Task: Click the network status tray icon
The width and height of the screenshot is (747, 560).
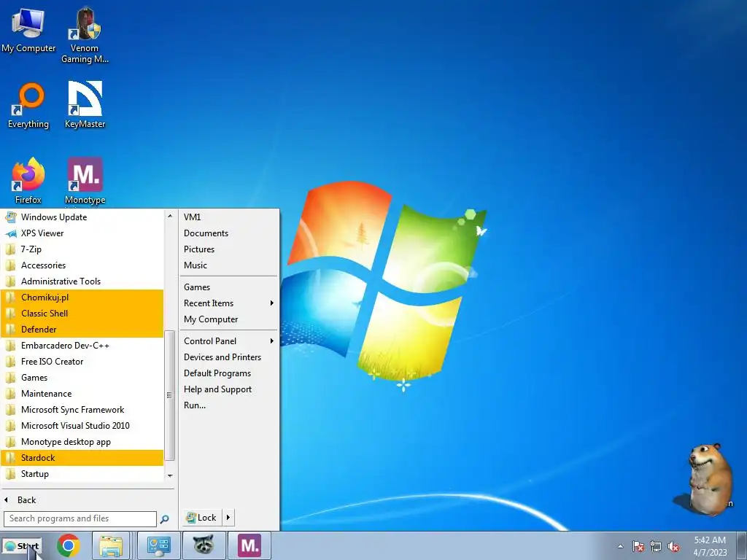Action: pos(656,546)
